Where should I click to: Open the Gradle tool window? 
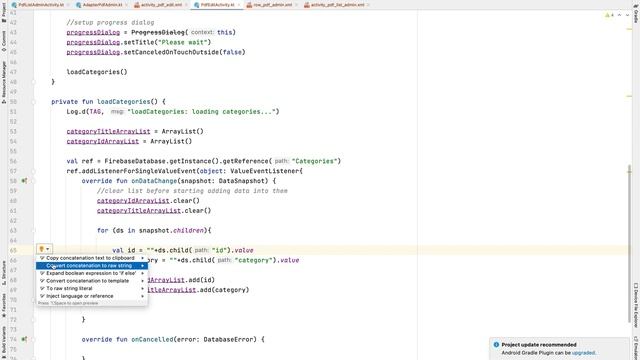point(636,14)
